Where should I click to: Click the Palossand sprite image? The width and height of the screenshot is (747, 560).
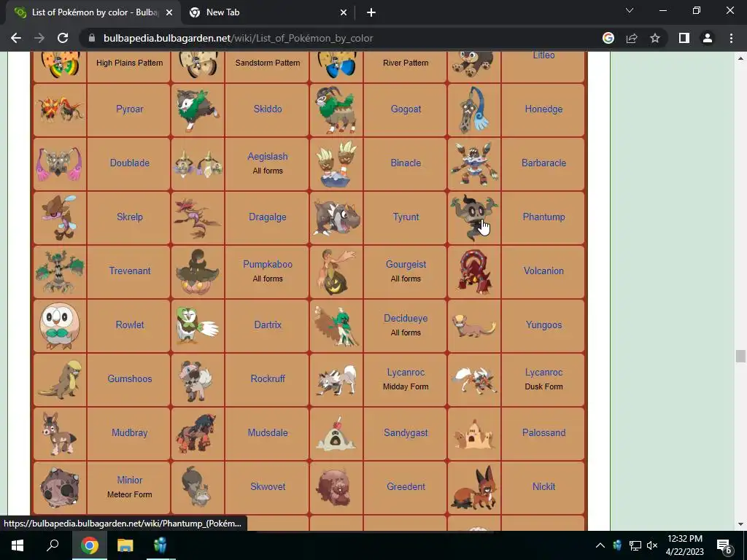point(474,435)
